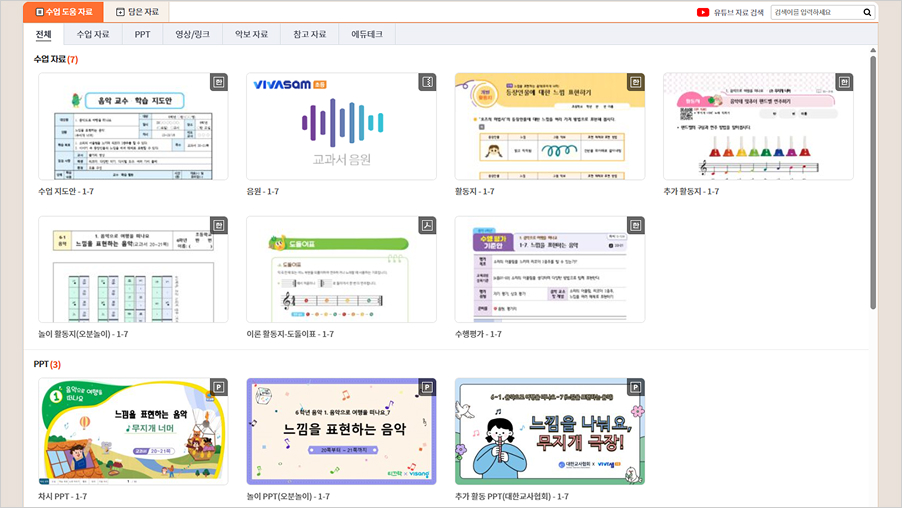
Task: Click HWP icon on 추가 활동지 card
Action: coord(844,82)
